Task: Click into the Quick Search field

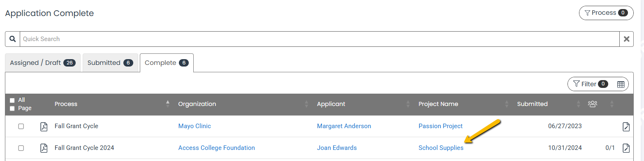Action: tap(320, 39)
